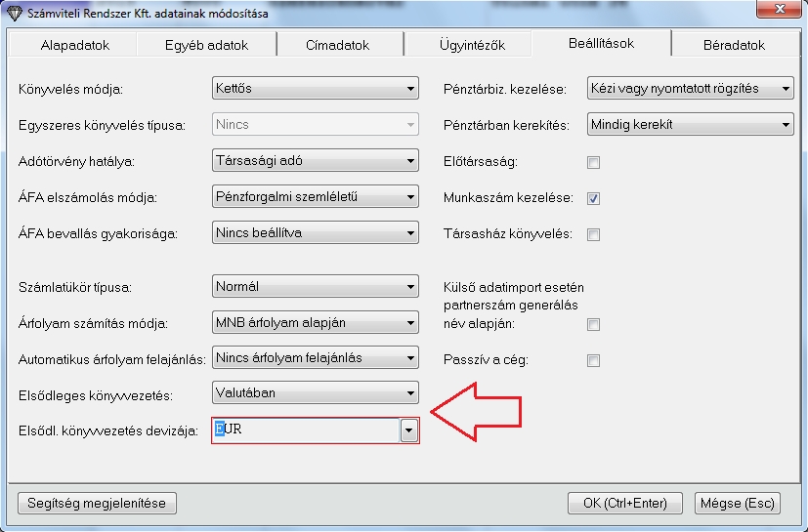Screen dimensions: 808x532
Task: Expand the Könyvelés módja dropdown
Action: click(315, 89)
